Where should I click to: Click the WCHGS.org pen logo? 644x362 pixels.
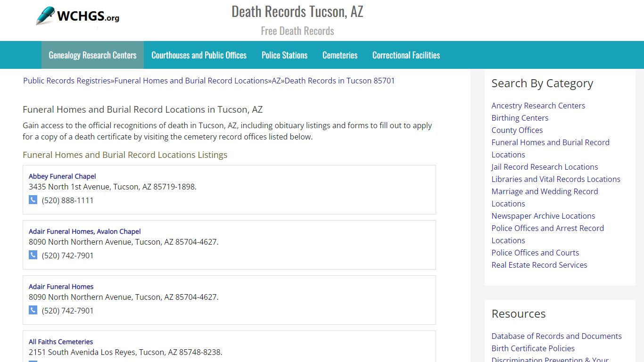point(78,16)
